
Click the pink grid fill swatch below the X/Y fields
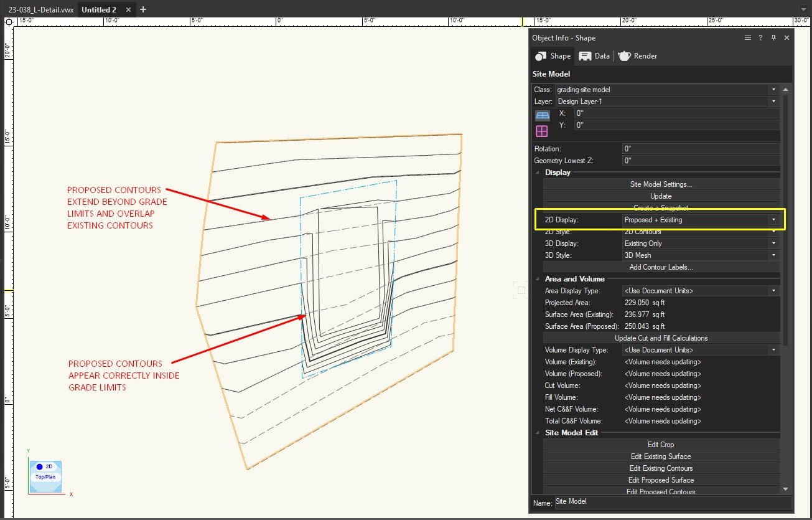point(542,130)
